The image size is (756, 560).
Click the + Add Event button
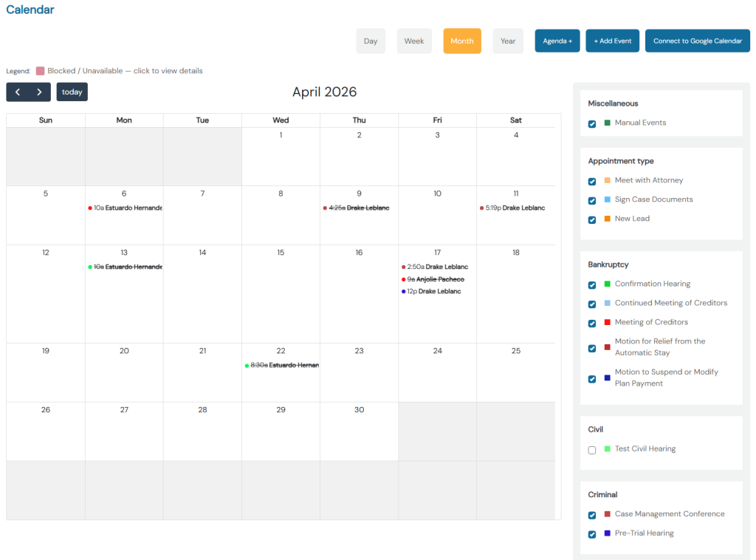(612, 41)
